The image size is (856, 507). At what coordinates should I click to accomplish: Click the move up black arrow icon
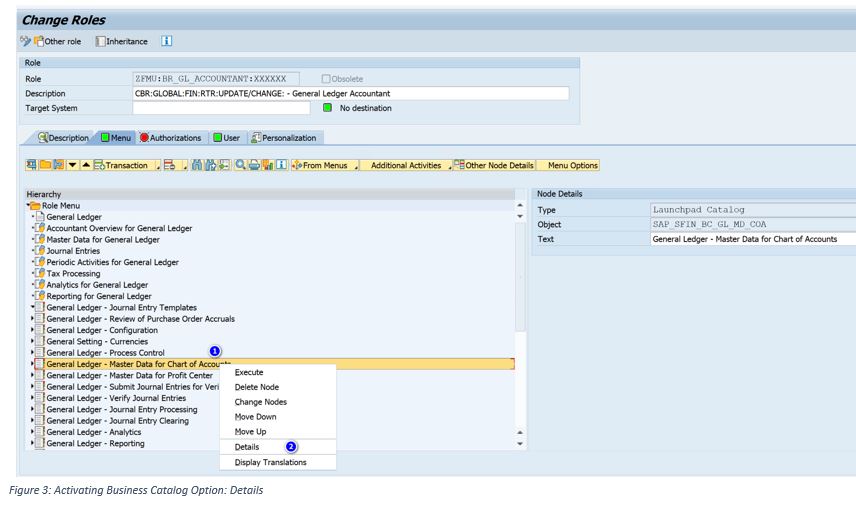[86, 165]
